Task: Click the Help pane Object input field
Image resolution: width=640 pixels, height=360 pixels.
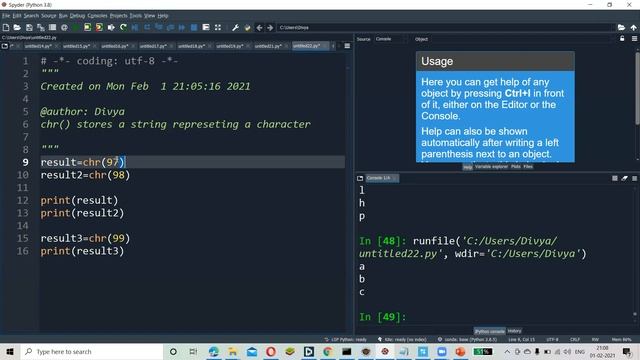Action: (x=522, y=39)
